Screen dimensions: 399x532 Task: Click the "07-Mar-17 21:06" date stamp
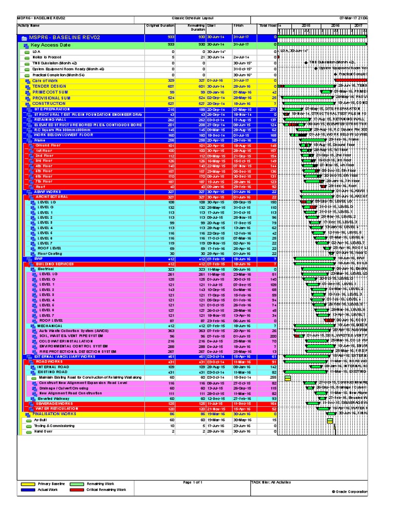[353, 18]
